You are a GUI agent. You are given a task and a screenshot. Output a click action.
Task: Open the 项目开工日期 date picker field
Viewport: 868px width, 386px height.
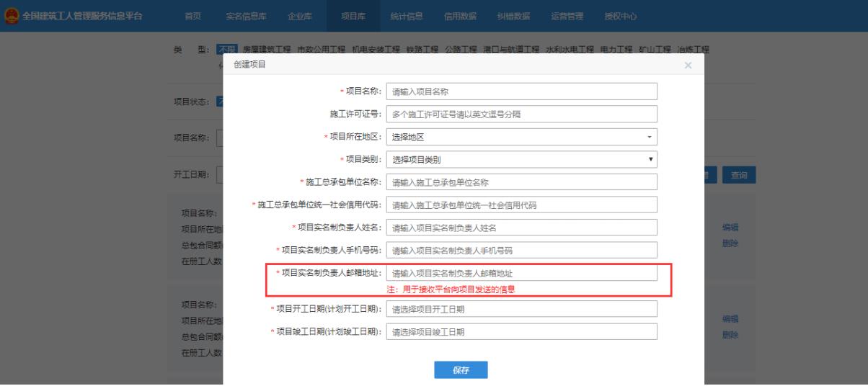point(522,309)
